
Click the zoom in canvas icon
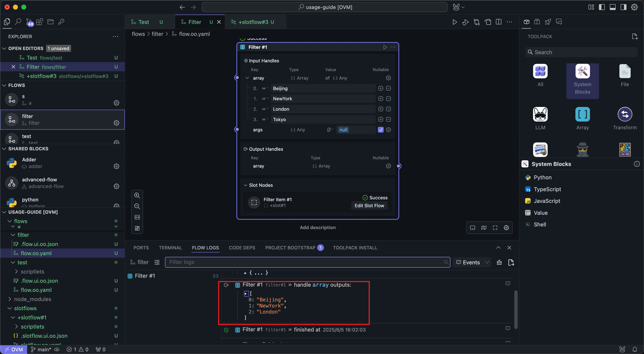pos(137,195)
